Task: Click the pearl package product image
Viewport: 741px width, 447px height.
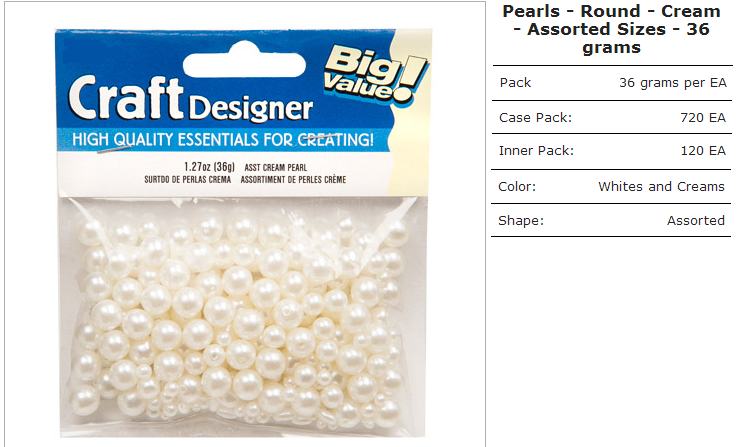Action: click(x=244, y=233)
